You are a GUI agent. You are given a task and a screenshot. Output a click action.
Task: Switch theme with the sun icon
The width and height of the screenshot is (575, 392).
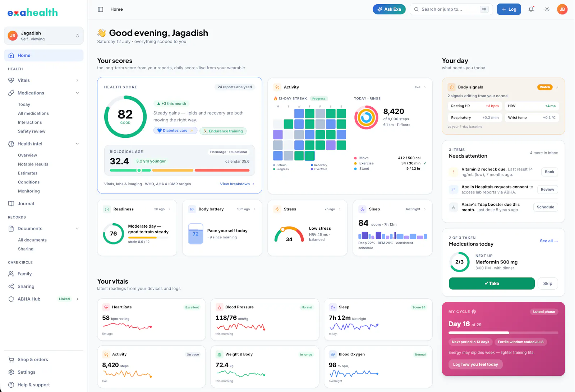click(547, 9)
